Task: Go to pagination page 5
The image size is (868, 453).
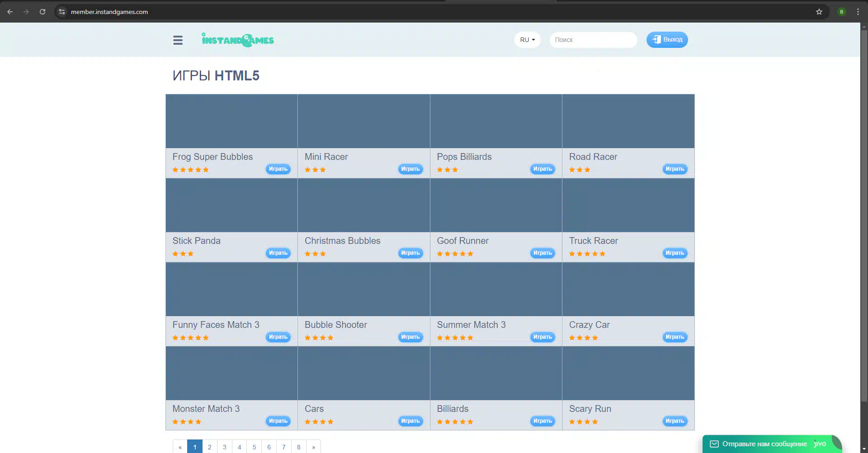Action: pyautogui.click(x=254, y=447)
